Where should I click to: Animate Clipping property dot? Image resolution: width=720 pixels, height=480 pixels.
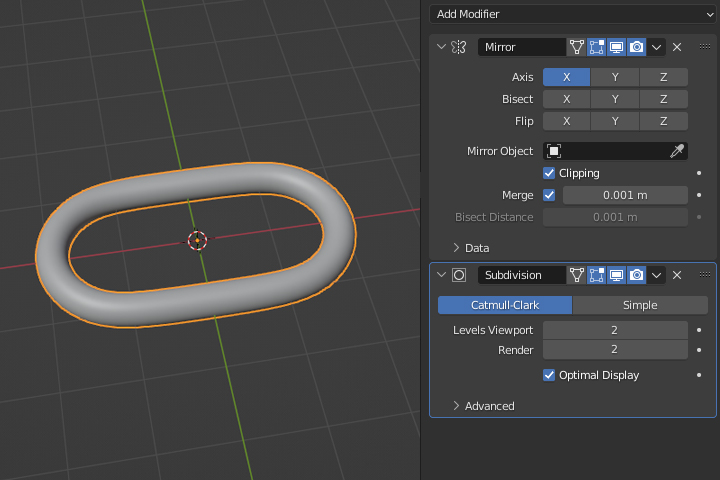pyautogui.click(x=699, y=173)
